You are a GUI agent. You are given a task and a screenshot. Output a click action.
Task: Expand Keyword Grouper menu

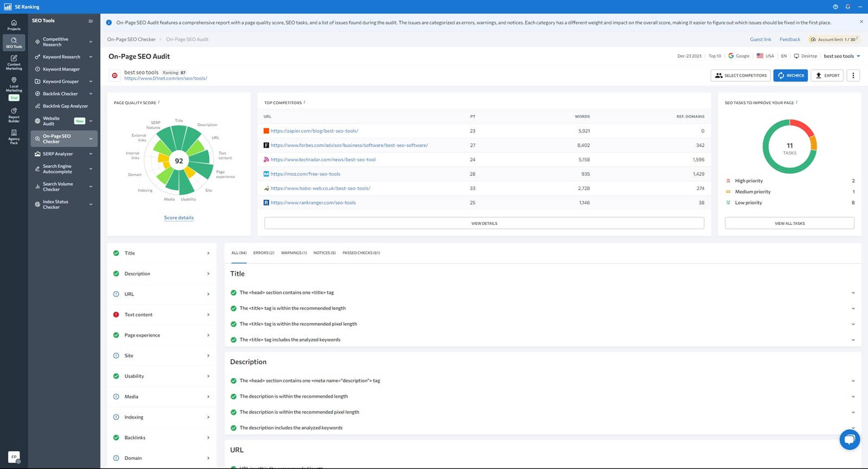click(64, 81)
